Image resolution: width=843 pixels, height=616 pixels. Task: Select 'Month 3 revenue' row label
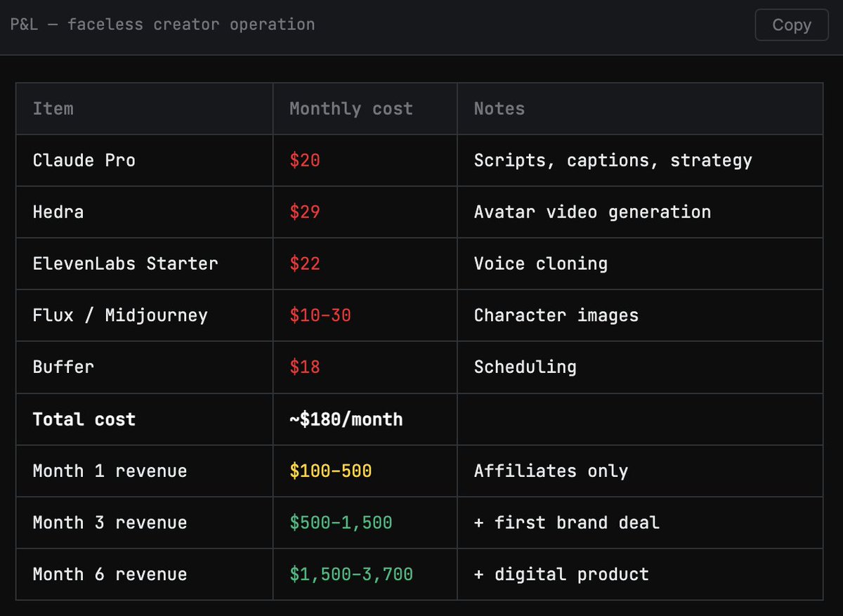pyautogui.click(x=110, y=523)
